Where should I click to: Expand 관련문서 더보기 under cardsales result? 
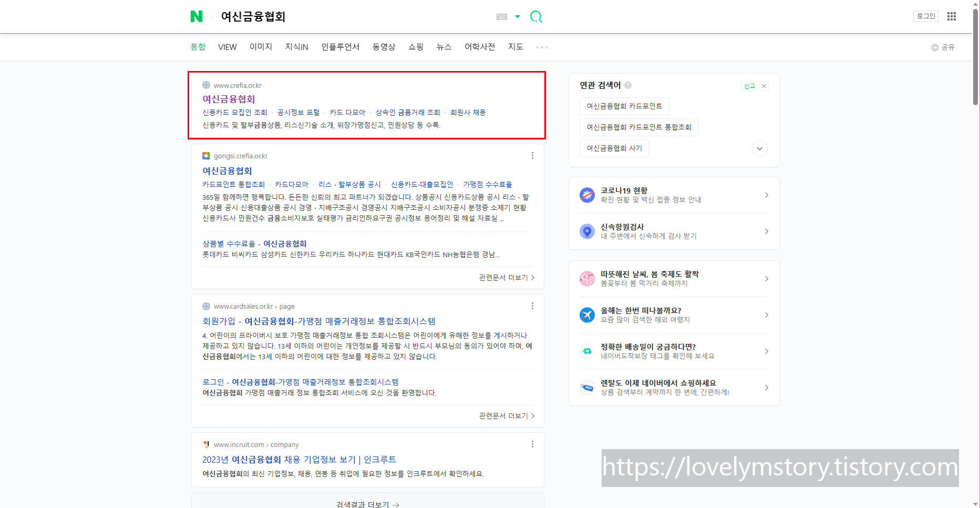tap(507, 416)
